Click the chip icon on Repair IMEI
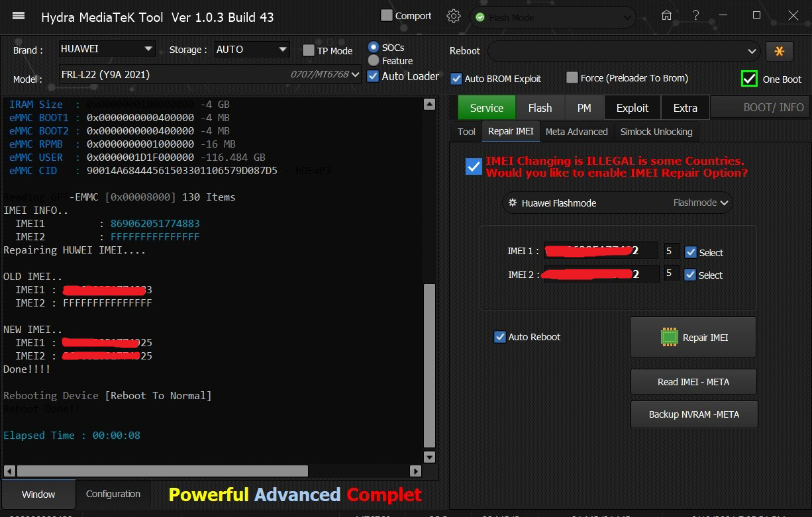The width and height of the screenshot is (812, 517). 670,338
